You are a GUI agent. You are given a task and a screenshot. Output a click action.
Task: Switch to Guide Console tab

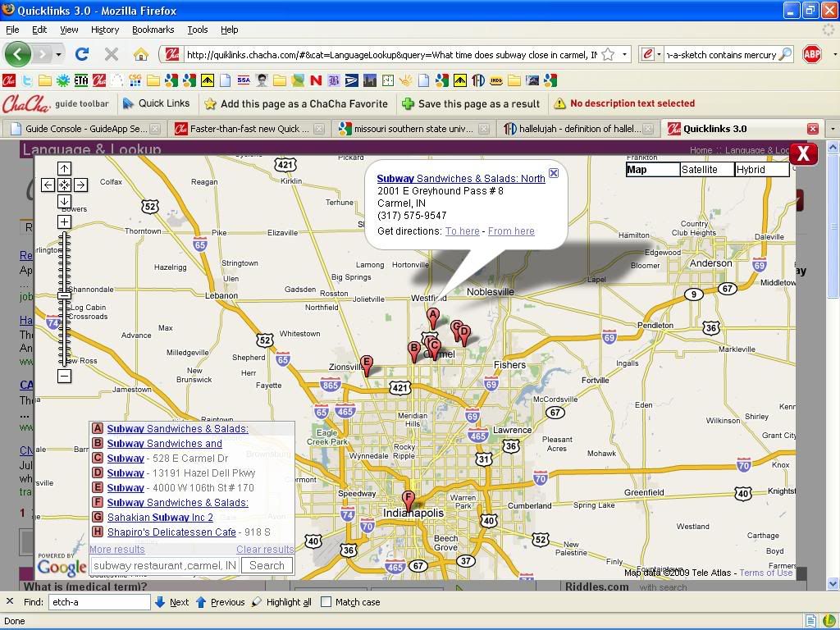tap(84, 129)
